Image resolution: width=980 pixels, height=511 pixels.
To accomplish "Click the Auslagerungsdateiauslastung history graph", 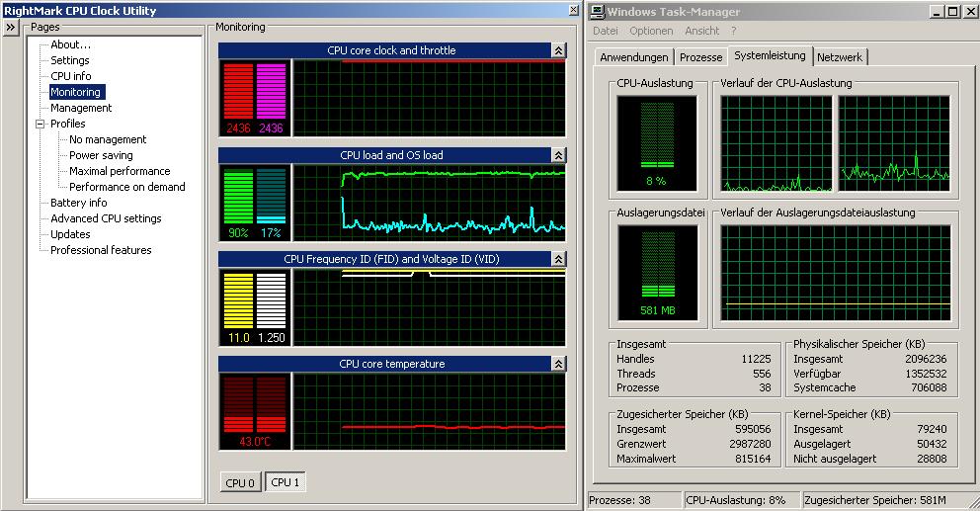I will tap(836, 273).
